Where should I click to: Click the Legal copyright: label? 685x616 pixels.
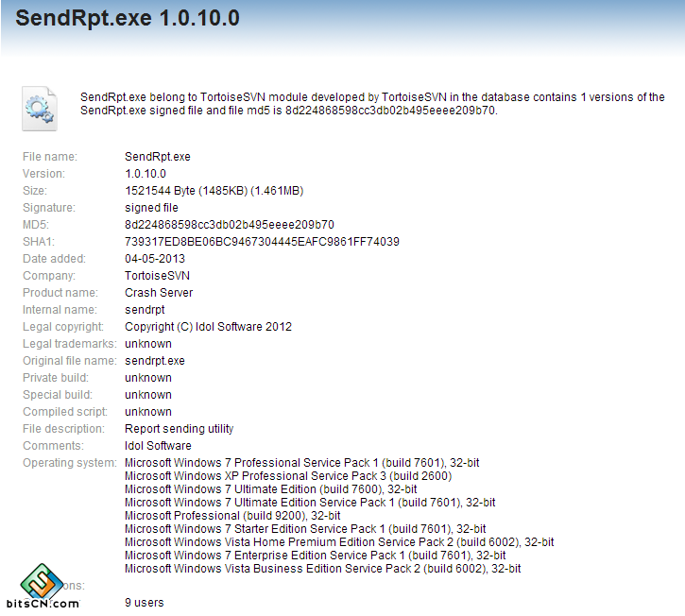(63, 327)
